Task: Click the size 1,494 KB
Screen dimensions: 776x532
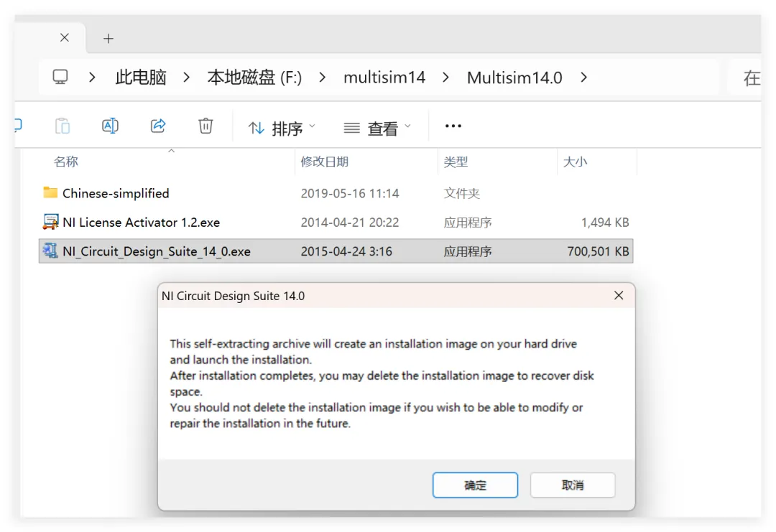Action: (605, 223)
